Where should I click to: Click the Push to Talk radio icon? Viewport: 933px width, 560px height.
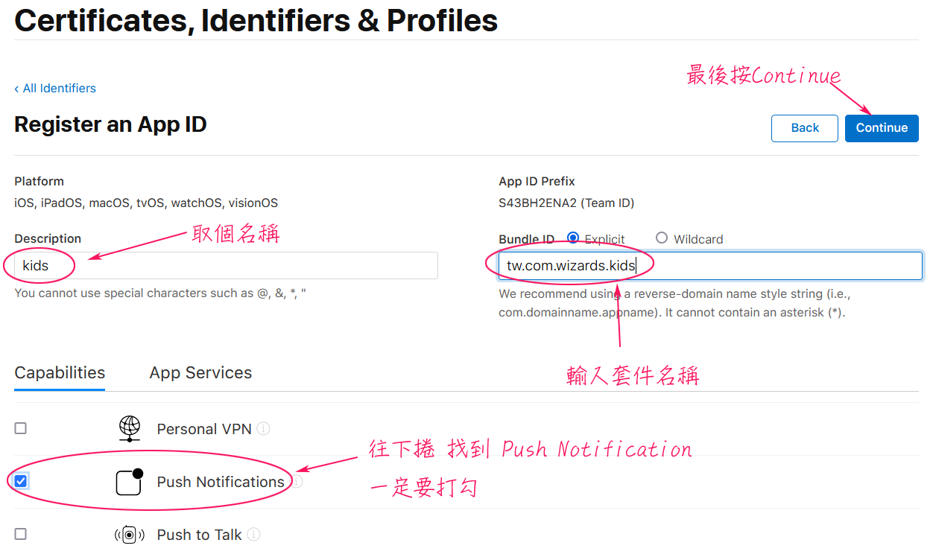(129, 535)
